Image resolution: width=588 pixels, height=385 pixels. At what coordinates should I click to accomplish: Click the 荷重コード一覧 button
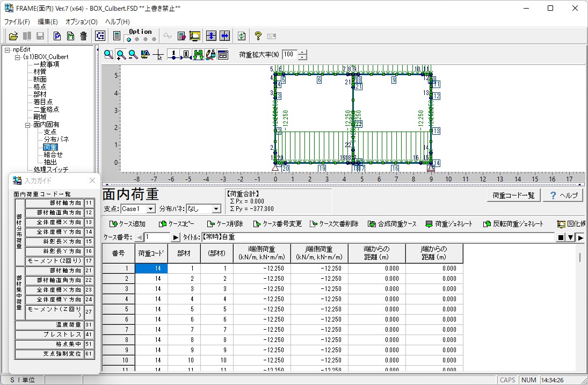[x=513, y=195]
